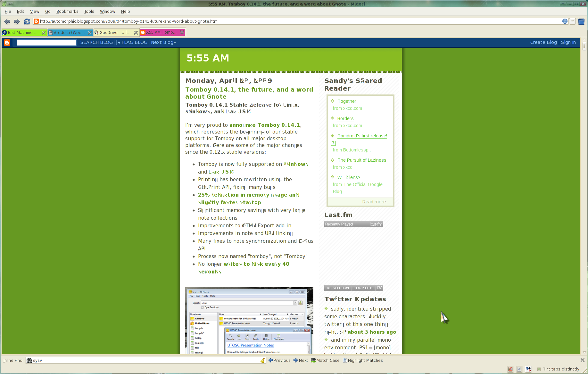This screenshot has width=588, height=374.
Task: Open the post title Tomboy 0.14.1 link
Action: [249, 93]
